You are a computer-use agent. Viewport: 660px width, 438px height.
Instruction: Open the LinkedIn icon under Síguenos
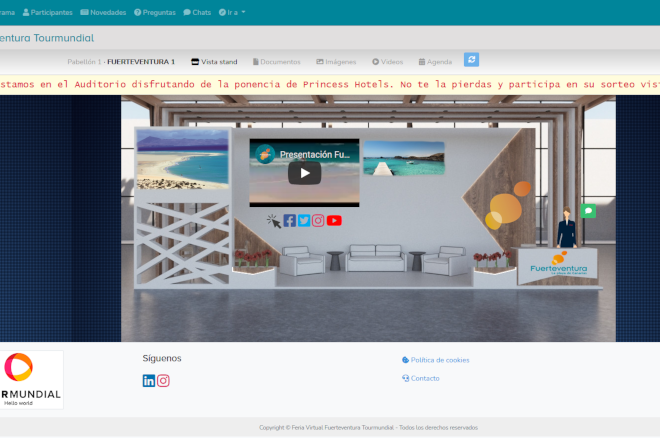[149, 380]
